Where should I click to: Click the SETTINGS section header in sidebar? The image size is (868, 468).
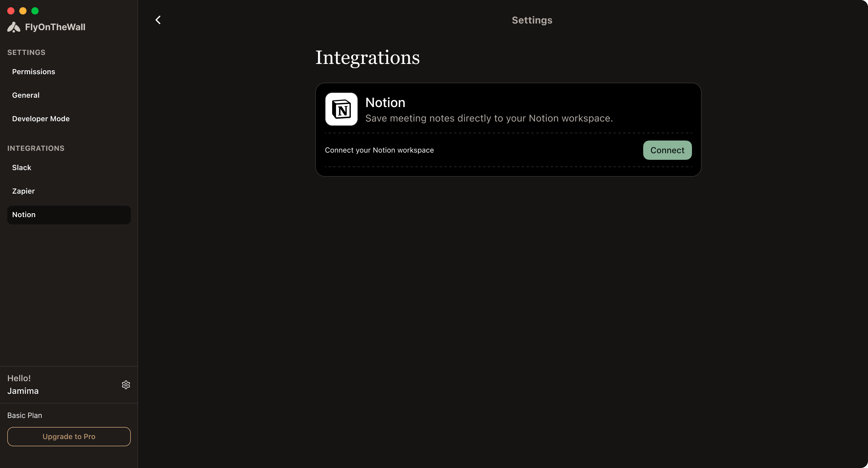(x=26, y=52)
